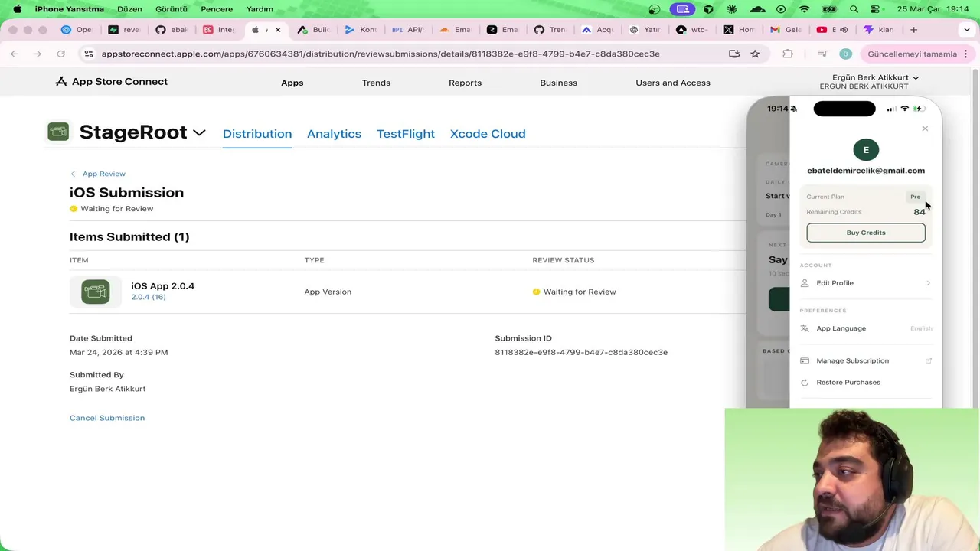Open the Apps section

[x=292, y=83]
